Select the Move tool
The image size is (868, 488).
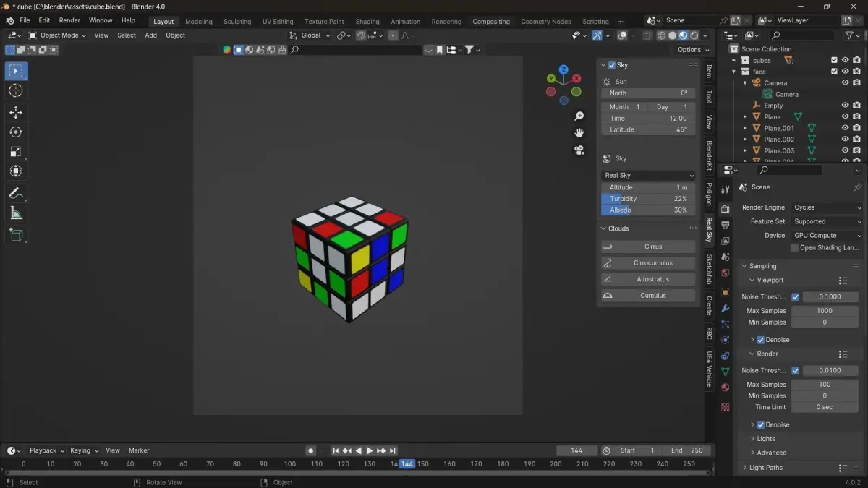(16, 113)
